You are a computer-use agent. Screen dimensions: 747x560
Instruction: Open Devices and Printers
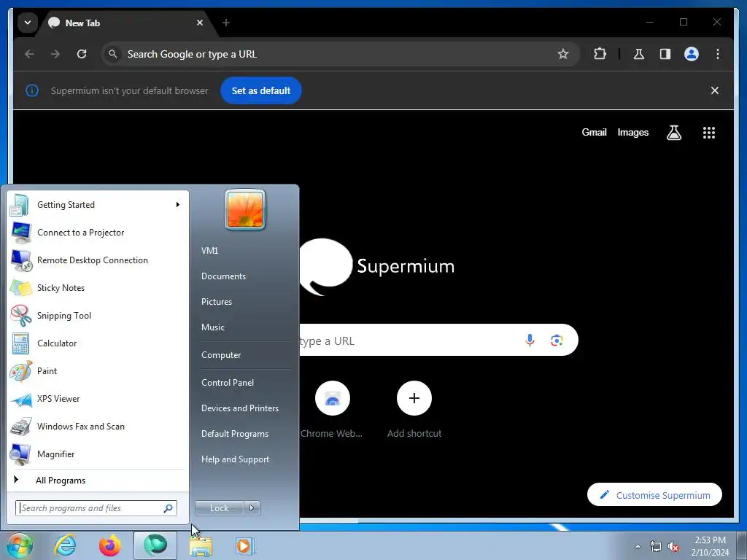[239, 408]
